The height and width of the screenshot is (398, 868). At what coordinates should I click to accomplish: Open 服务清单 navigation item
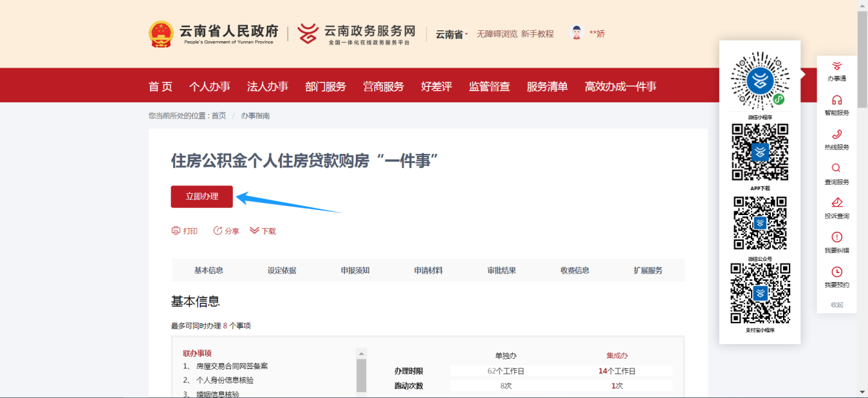pyautogui.click(x=547, y=86)
